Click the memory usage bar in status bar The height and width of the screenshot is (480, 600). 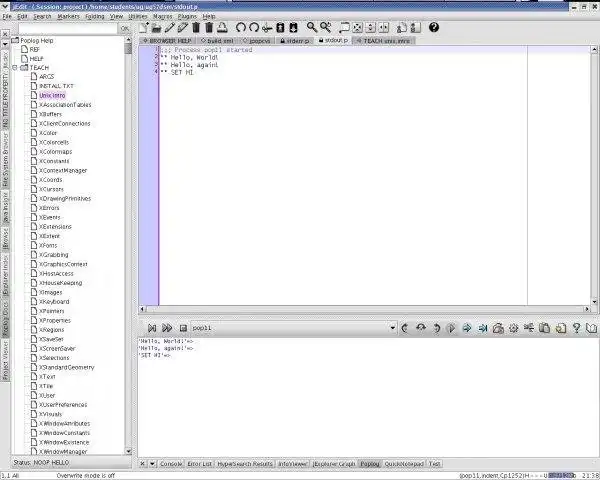tap(561, 475)
